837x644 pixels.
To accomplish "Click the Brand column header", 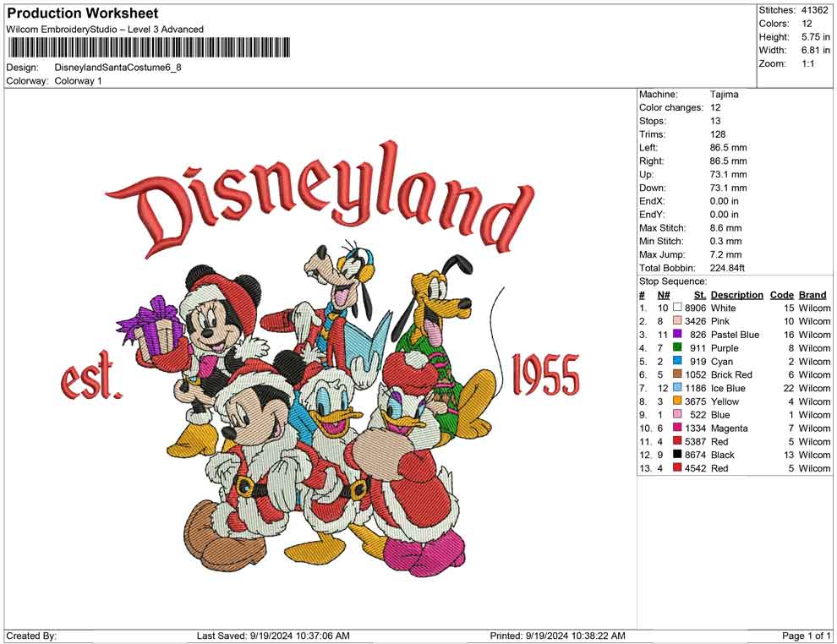I will point(812,295).
